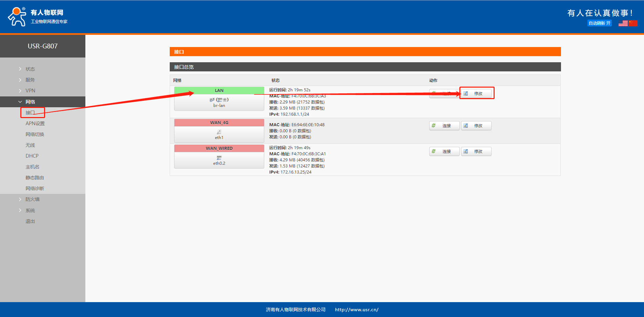This screenshot has width=644, height=317.
Task: Click the eth0.2 interface icon under WAN_WIRED
Action: click(219, 158)
